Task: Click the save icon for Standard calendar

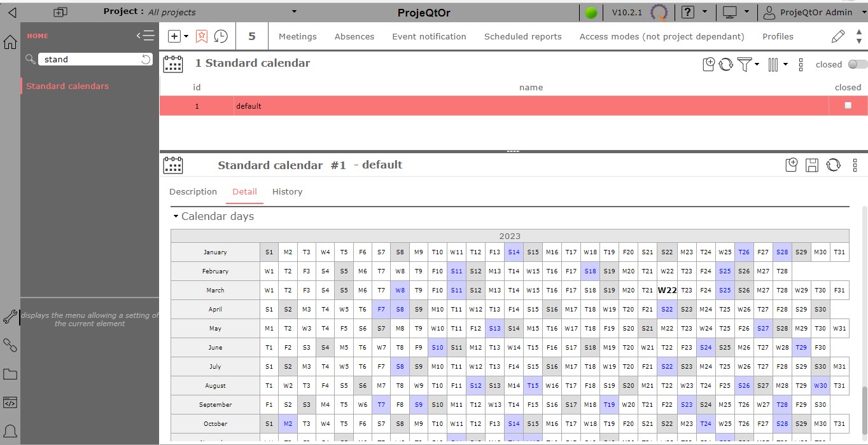Action: (812, 165)
